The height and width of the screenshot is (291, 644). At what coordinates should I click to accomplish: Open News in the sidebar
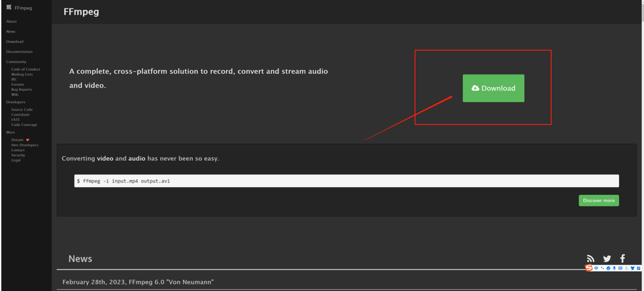[10, 31]
